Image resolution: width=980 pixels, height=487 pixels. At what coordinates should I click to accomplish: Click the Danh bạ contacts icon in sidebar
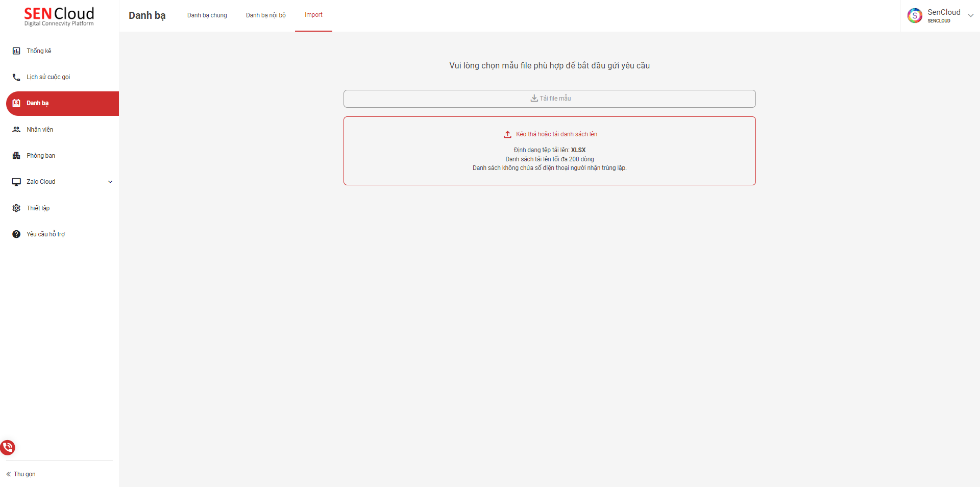[x=16, y=103]
